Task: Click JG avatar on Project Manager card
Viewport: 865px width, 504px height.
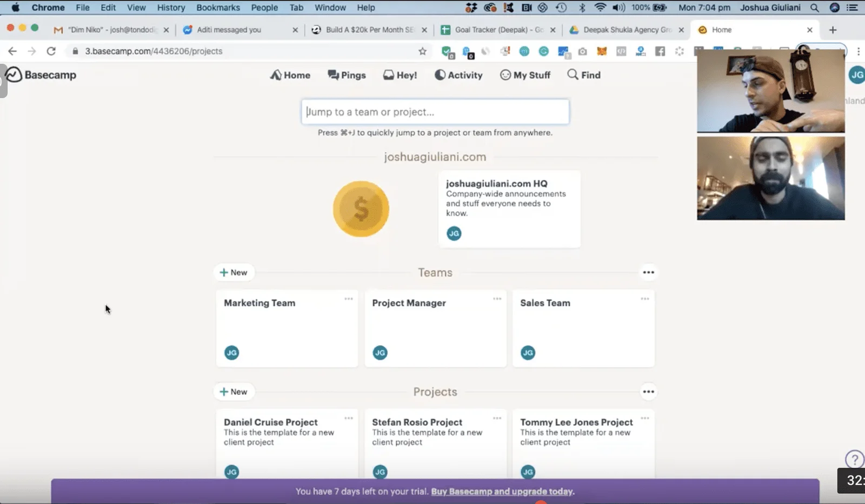Action: coord(380,353)
